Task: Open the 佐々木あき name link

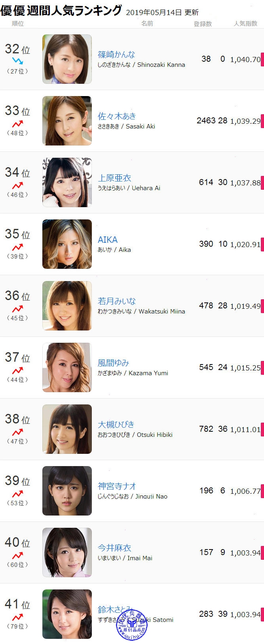Action: [117, 116]
